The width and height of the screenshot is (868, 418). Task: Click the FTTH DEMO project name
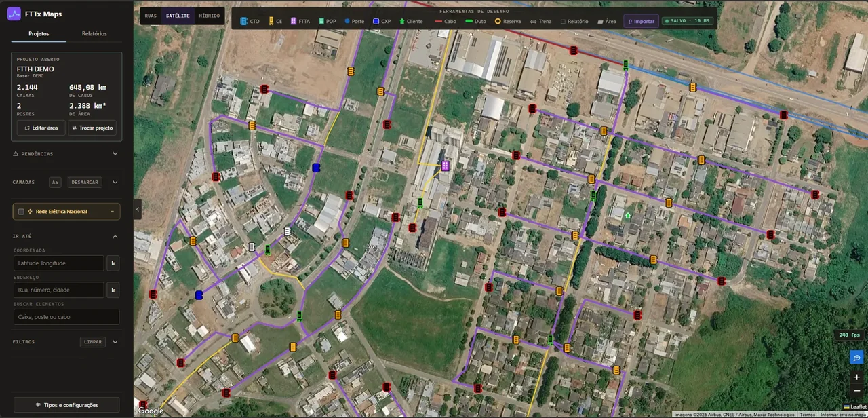point(35,69)
